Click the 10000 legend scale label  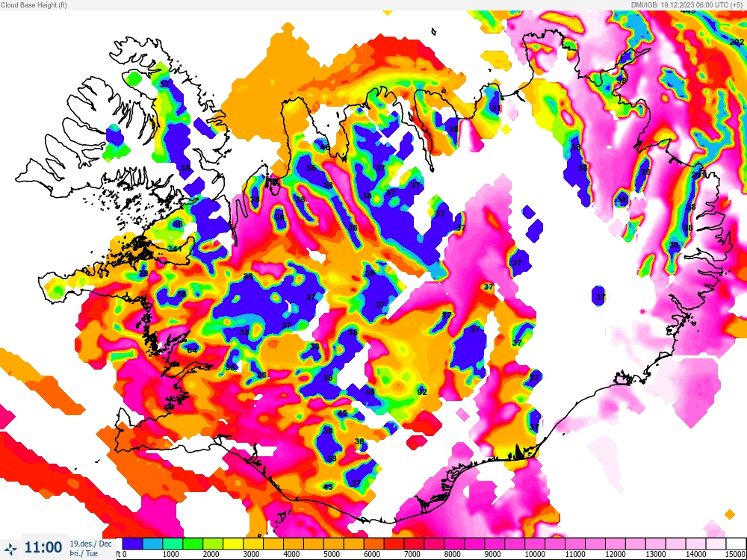[x=535, y=554]
